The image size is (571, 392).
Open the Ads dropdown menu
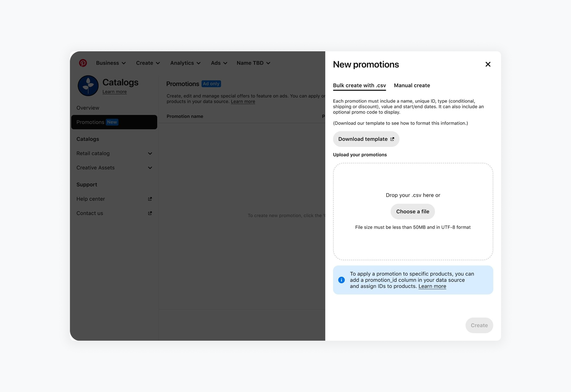pos(219,63)
